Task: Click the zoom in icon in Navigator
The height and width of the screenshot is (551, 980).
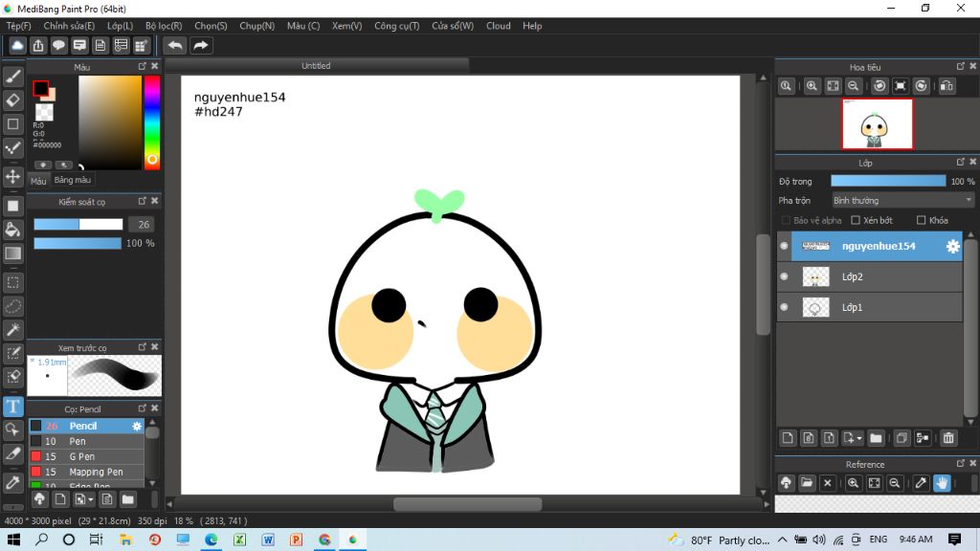Action: (812, 86)
